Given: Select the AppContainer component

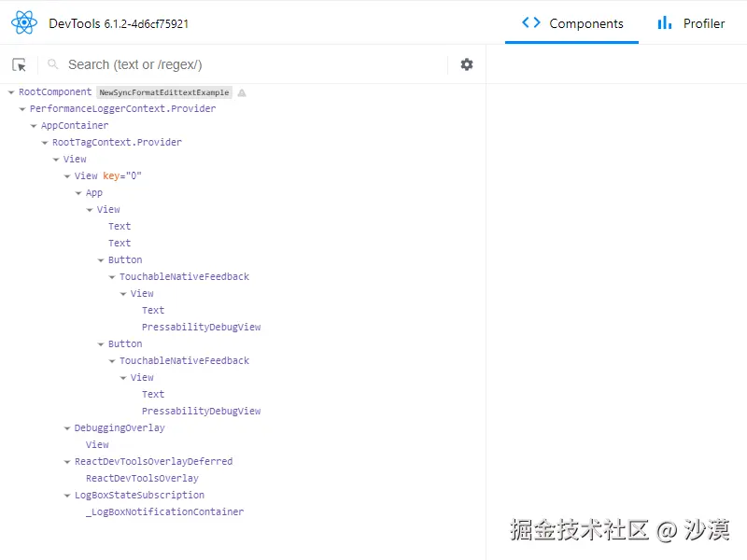Looking at the screenshot, I should (x=75, y=125).
